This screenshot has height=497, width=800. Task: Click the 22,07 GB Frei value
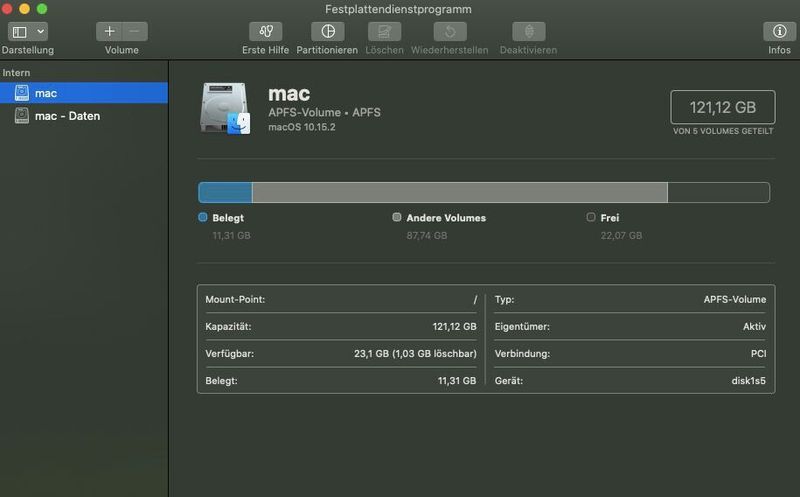coord(621,236)
